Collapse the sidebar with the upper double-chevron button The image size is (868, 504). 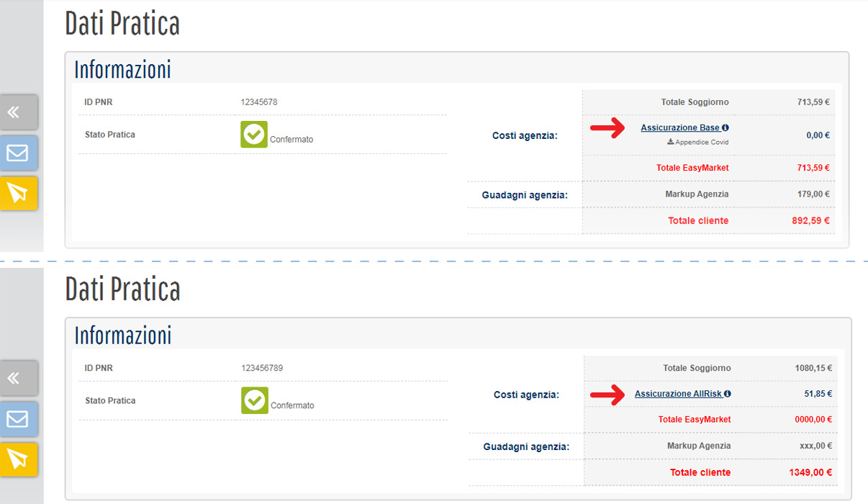[18, 112]
